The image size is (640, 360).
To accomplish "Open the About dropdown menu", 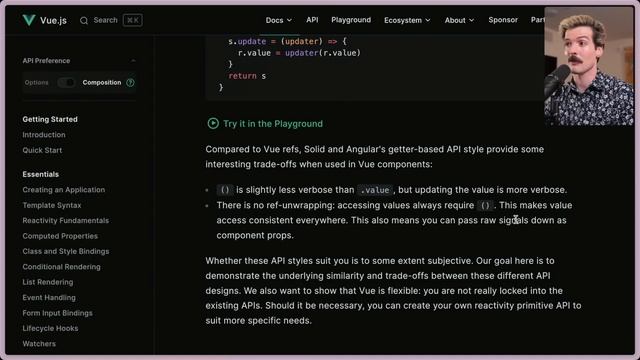I will click(x=459, y=20).
